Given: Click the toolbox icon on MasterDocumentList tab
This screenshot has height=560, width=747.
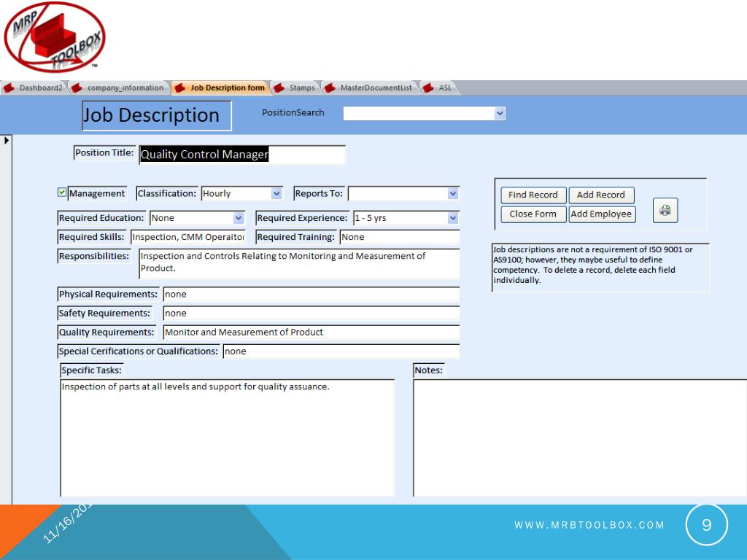Looking at the screenshot, I should tap(330, 87).
